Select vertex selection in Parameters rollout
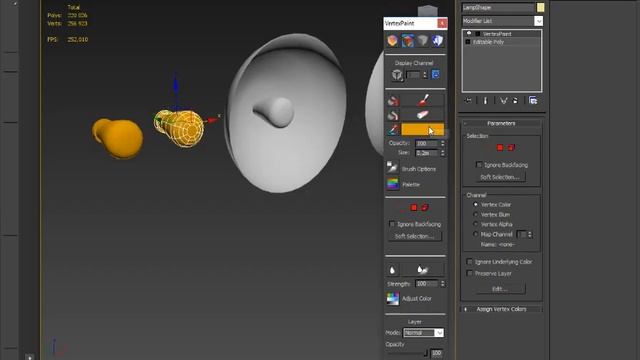This screenshot has width=640, height=360. (x=500, y=148)
